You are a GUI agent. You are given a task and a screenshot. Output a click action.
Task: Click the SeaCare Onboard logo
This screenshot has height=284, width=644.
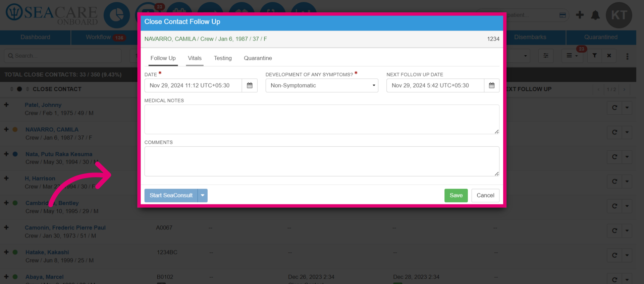point(52,14)
